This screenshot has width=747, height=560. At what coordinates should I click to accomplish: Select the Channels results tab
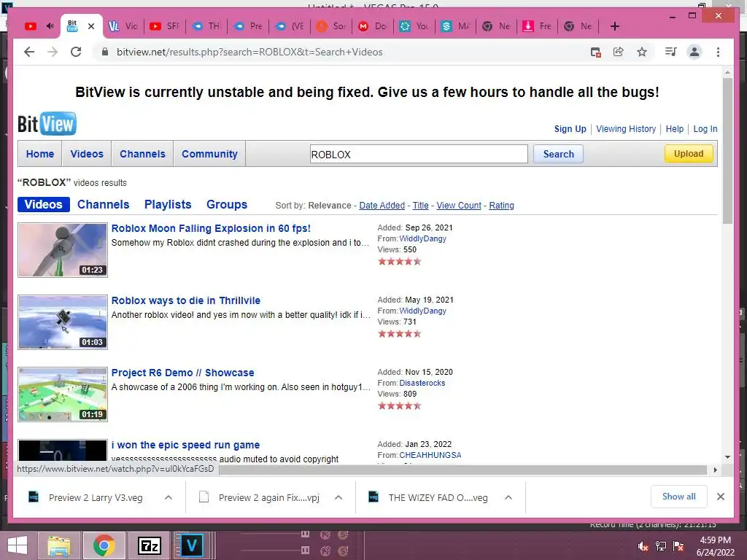pos(103,204)
